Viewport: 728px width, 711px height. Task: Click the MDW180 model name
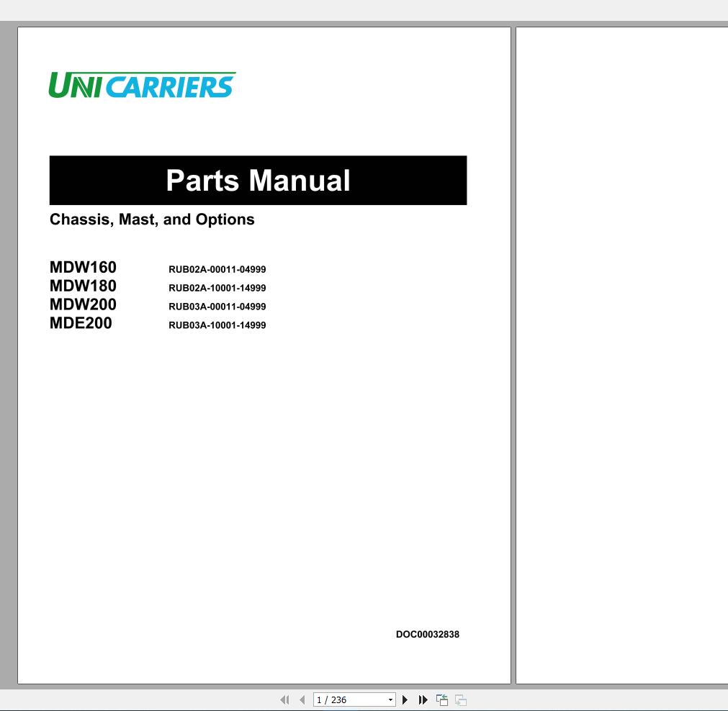pos(83,286)
